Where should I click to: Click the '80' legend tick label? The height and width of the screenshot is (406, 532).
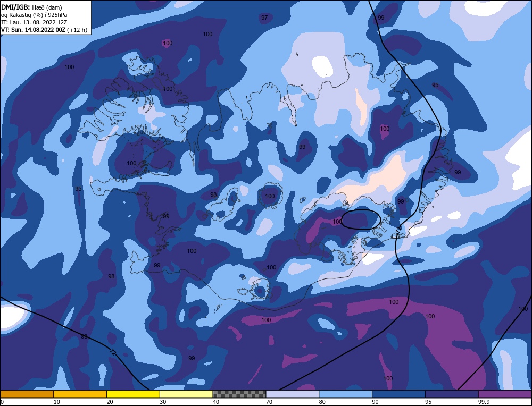point(322,402)
